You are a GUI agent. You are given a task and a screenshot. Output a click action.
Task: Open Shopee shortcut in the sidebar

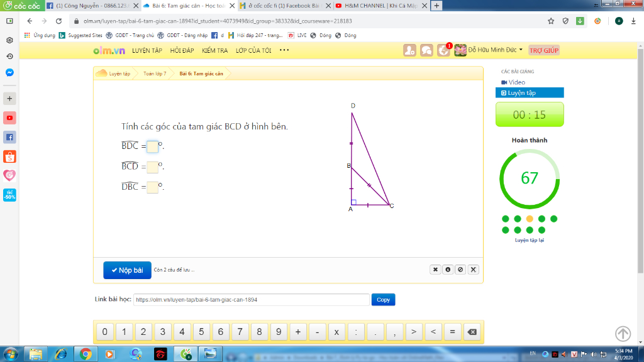click(x=9, y=156)
